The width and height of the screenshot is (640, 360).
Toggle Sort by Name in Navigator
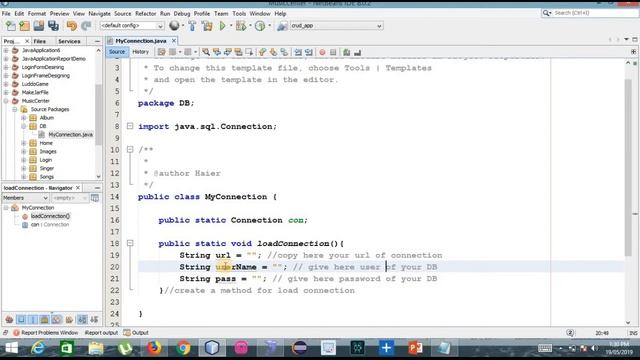[x=82, y=320]
